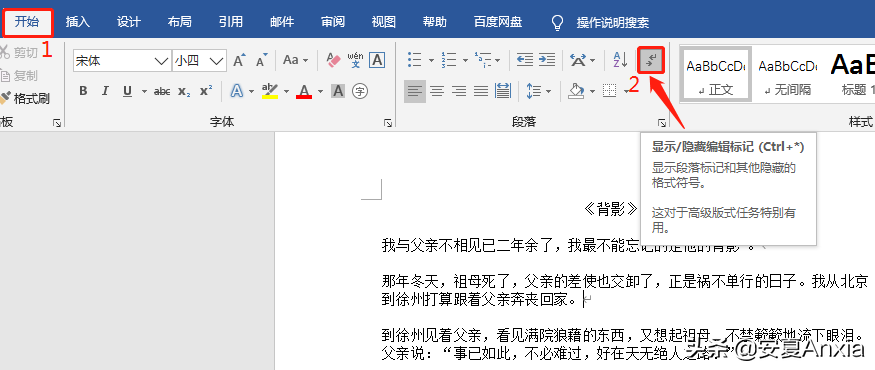The height and width of the screenshot is (370, 875).
Task: Increase font size with grow-font icon
Action: (239, 60)
